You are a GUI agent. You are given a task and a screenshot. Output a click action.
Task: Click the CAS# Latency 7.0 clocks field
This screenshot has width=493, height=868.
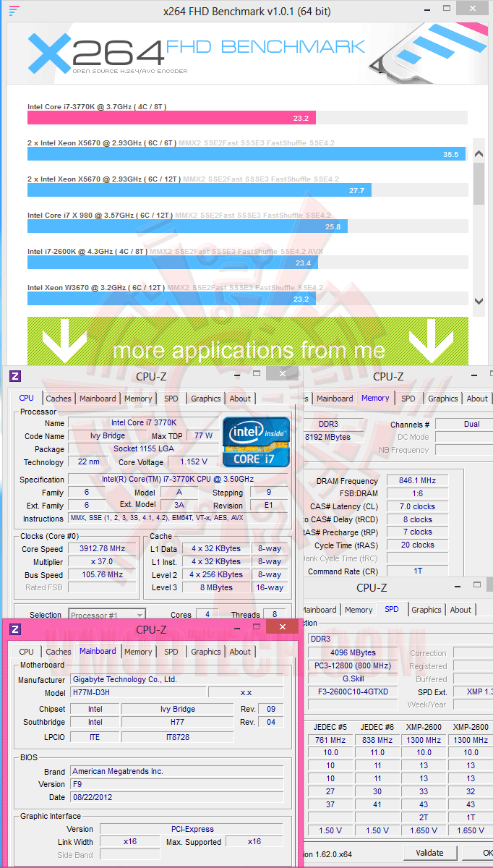[417, 506]
